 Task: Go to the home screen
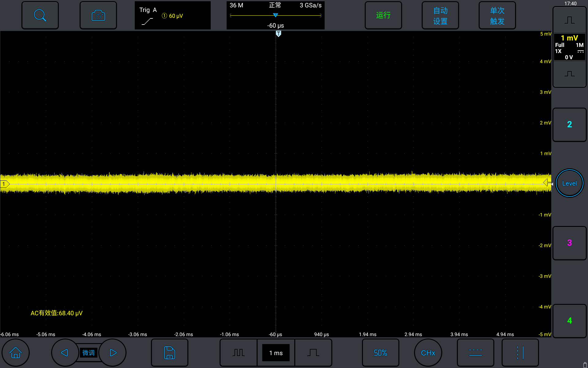click(x=16, y=353)
